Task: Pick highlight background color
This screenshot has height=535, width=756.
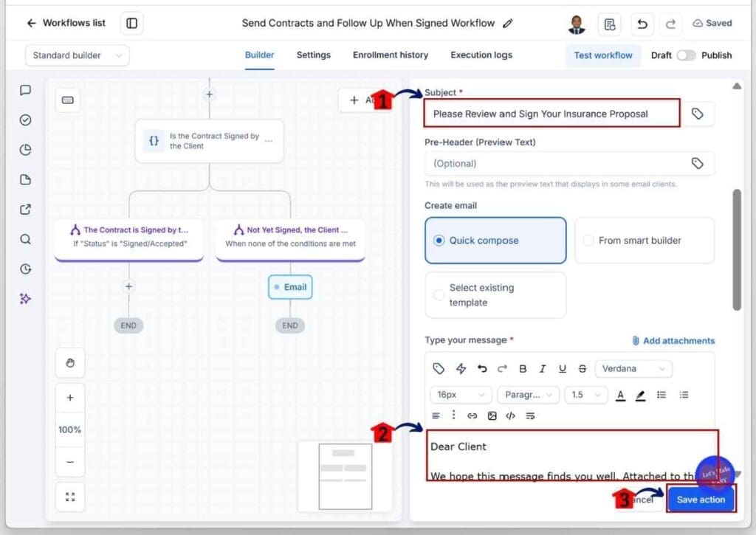Action: click(x=640, y=396)
